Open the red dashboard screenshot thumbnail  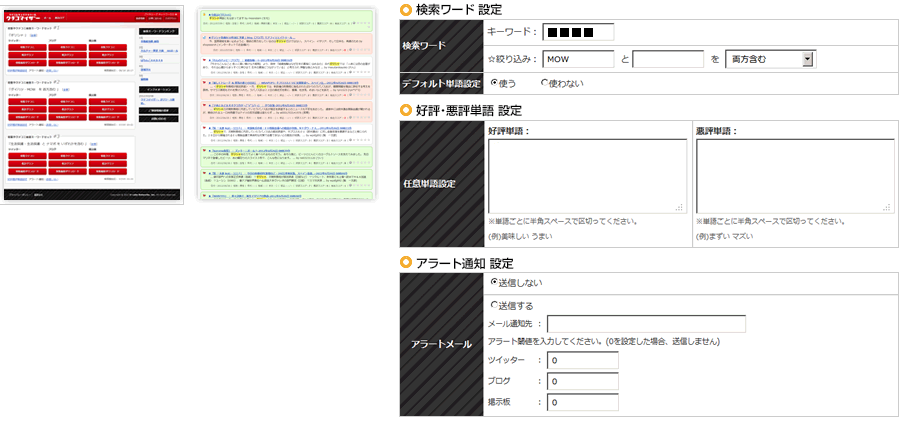tap(95, 104)
